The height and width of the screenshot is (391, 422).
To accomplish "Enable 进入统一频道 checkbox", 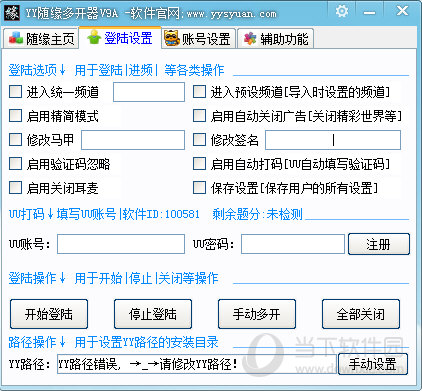I will pyautogui.click(x=15, y=91).
